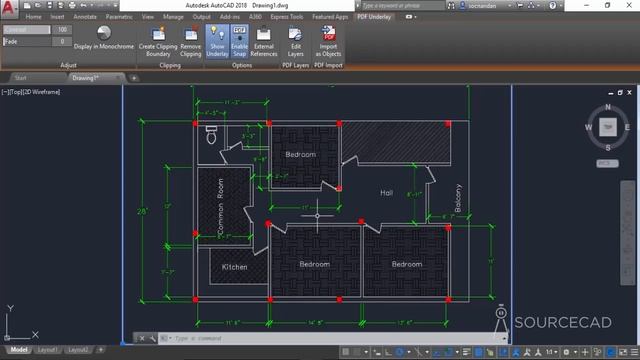Screen dimensions: 640x360
Task: Click the [Top] view control label
Action: coord(15,92)
